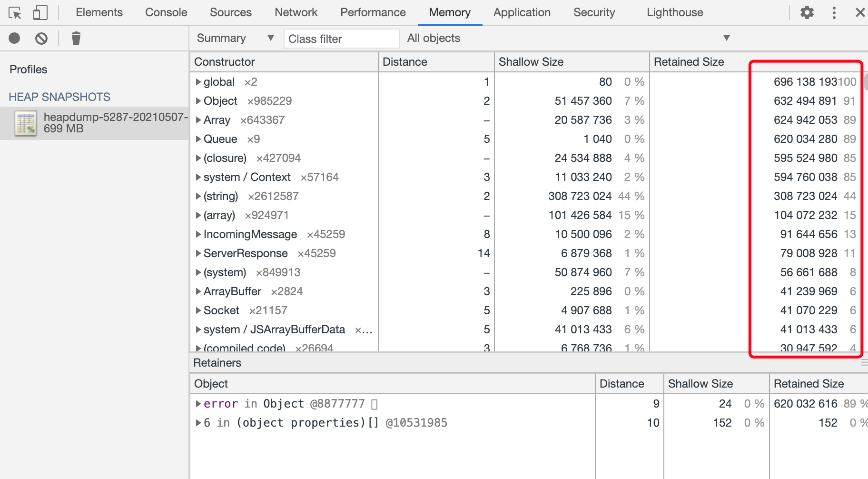Select the inspect element cursor icon
Screen dimensions: 868x479
15,13
